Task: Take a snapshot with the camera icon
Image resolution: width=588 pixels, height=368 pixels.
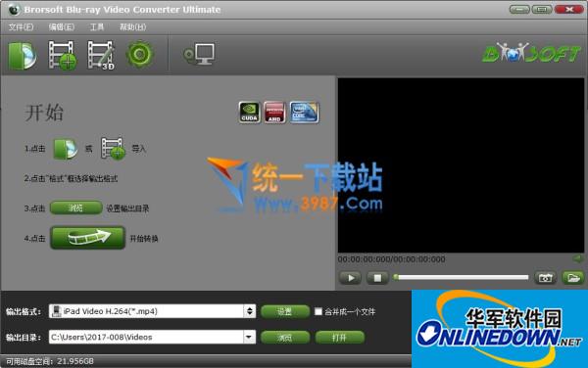Action: [545, 278]
